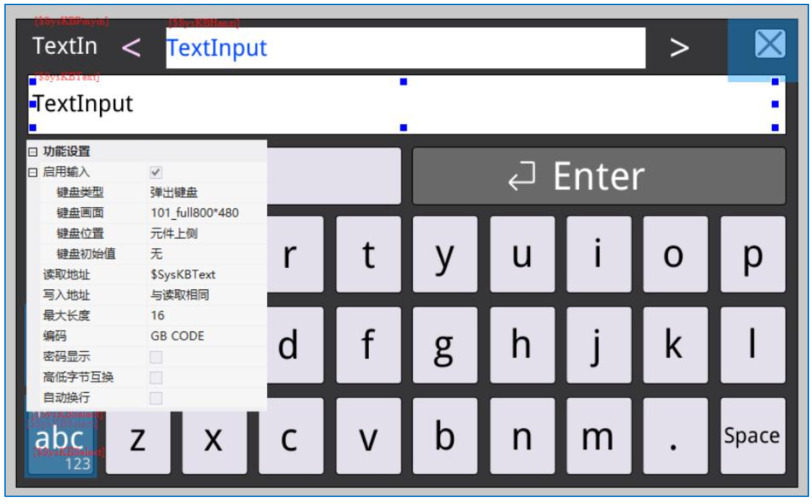Image resolution: width=812 pixels, height=504 pixels.
Task: Tap the n key
Action: pos(522,436)
